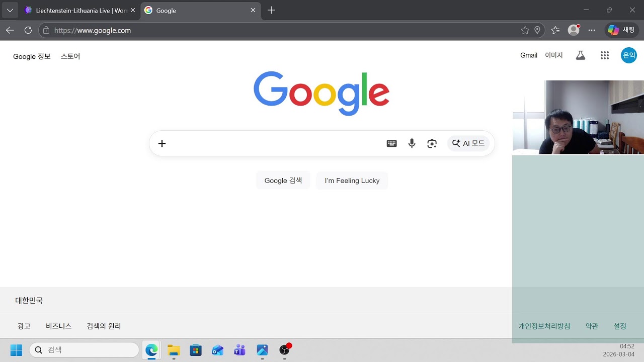The image size is (644, 362).
Task: Open Microsoft Teams from taskbar
Action: click(240, 350)
